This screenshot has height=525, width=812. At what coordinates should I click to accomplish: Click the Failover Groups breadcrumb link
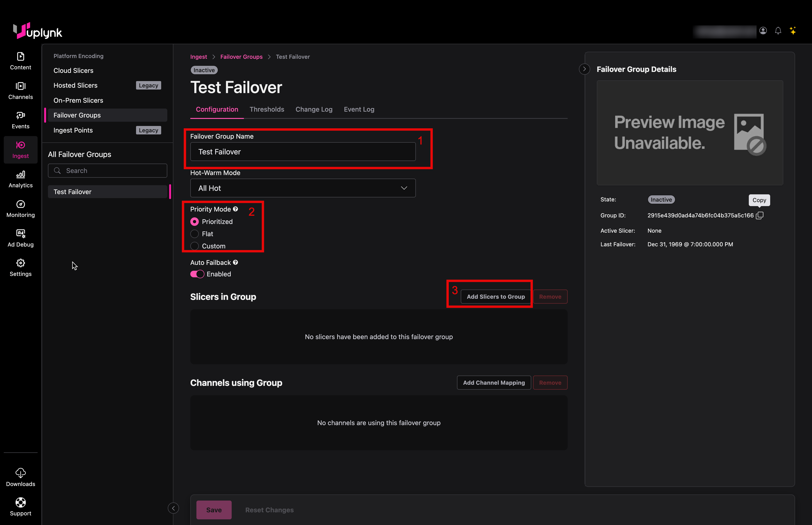[241, 57]
